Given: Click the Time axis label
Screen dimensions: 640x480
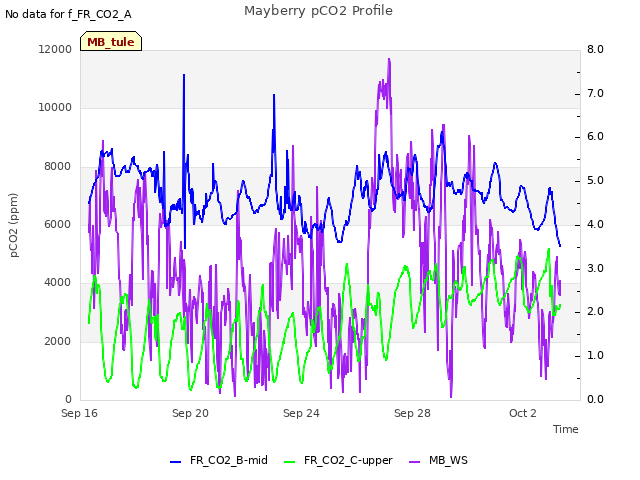Looking at the screenshot, I should point(566,429).
